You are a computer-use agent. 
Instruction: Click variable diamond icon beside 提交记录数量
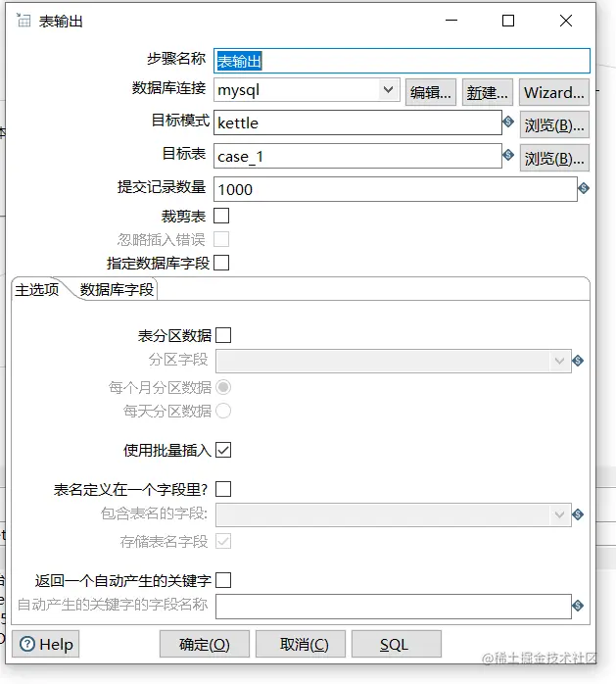(x=584, y=188)
